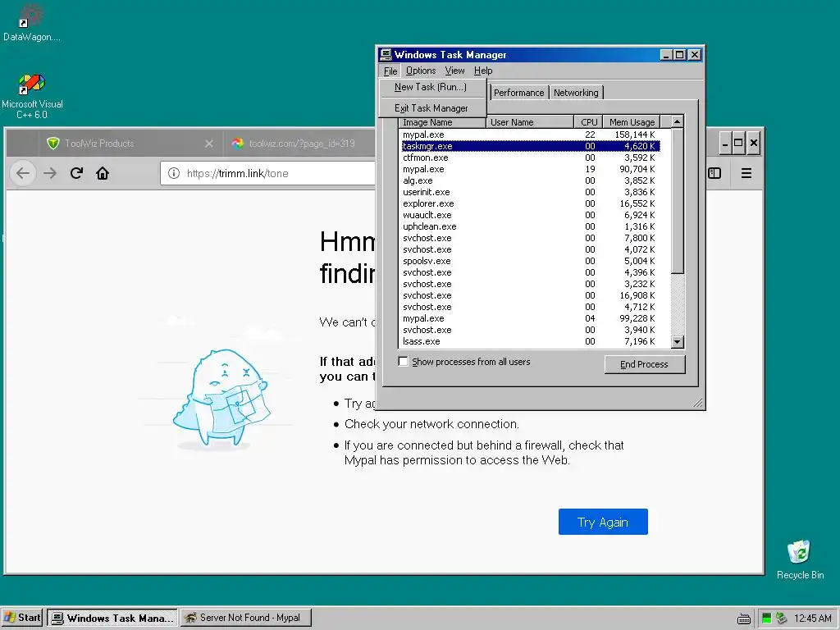This screenshot has width=840, height=630.
Task: Click the browser forward arrow
Action: pyautogui.click(x=50, y=173)
